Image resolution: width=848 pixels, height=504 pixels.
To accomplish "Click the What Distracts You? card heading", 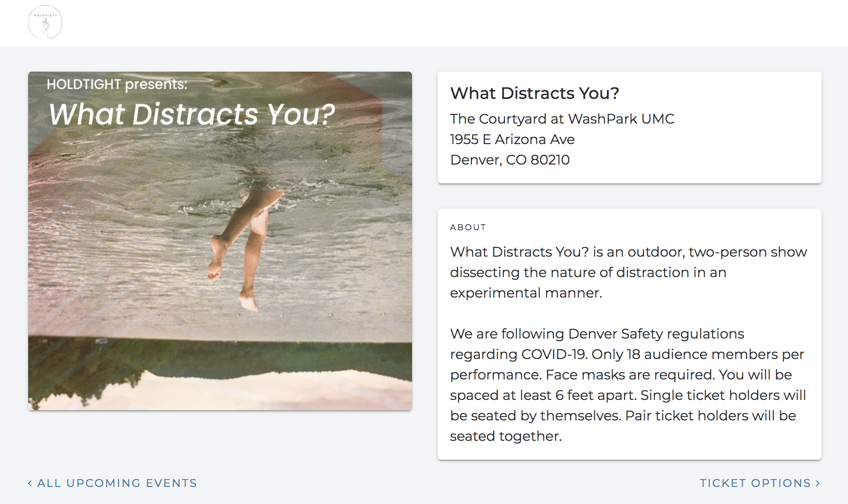I will click(534, 93).
